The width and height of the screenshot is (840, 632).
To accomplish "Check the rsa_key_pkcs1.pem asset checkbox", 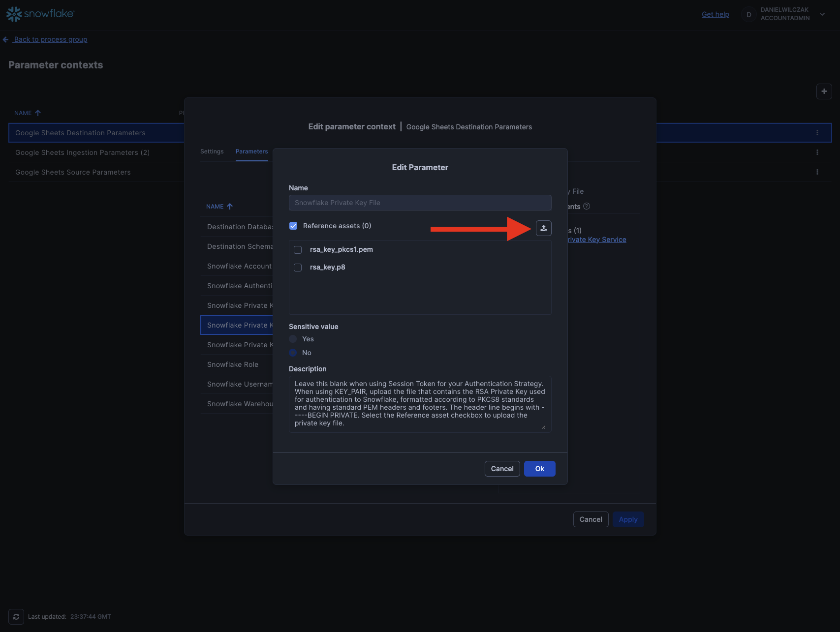I will click(x=298, y=250).
